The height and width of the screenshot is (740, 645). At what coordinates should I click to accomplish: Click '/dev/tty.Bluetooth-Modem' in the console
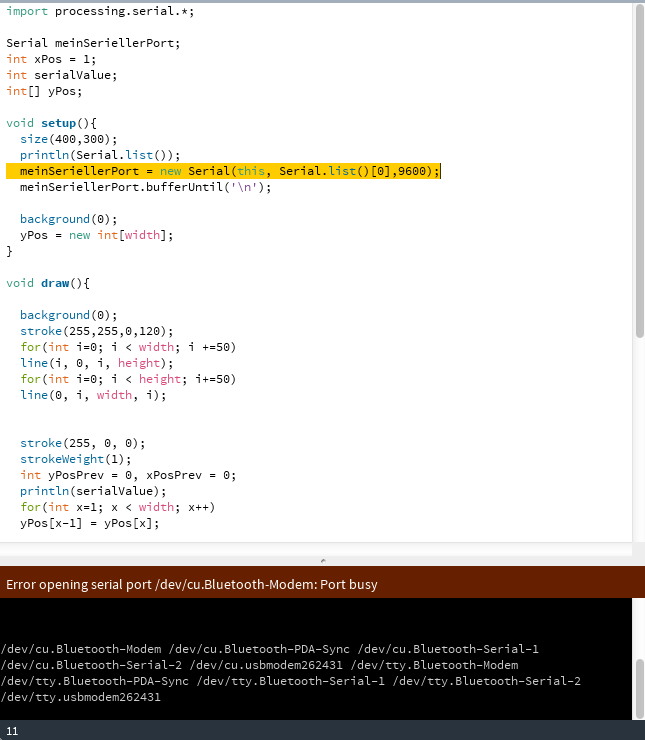434,665
